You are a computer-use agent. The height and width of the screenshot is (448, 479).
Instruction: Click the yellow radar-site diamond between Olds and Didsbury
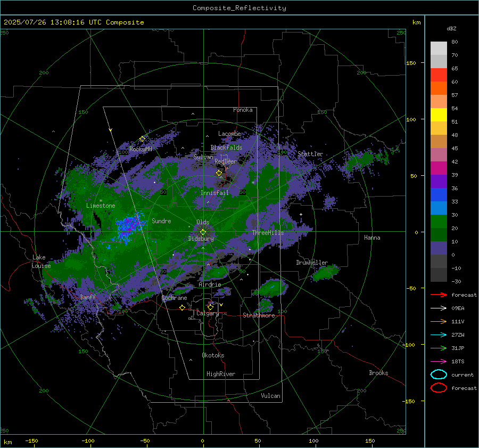click(203, 232)
